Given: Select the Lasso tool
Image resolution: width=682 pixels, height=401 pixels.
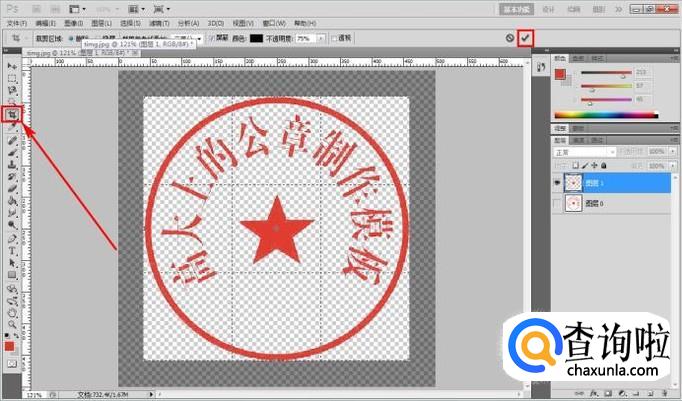Looking at the screenshot, I should pos(12,89).
